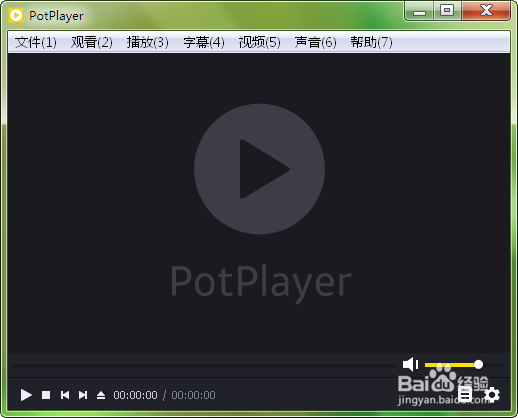Open the 视频(5) menu
This screenshot has height=418, width=518.
[x=260, y=42]
